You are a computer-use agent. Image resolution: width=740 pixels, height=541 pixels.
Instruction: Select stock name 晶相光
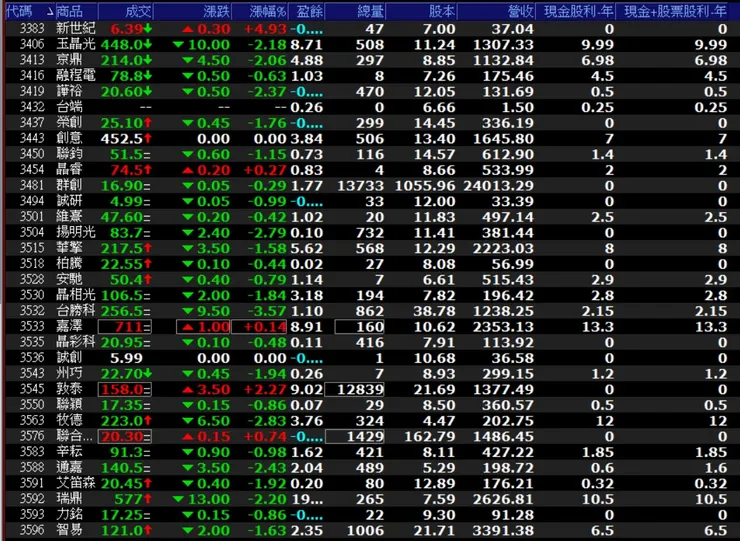[76, 295]
